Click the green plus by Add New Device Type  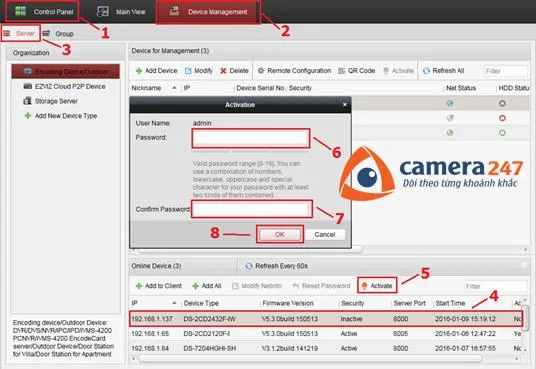[27, 116]
